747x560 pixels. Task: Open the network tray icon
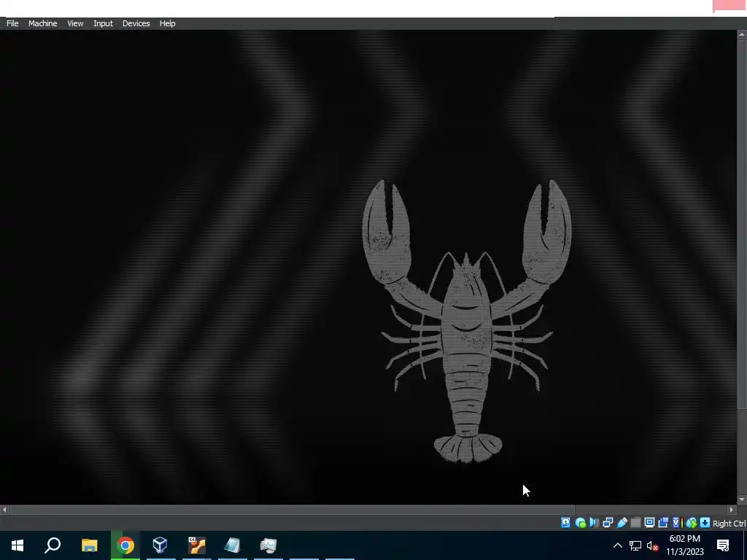635,545
